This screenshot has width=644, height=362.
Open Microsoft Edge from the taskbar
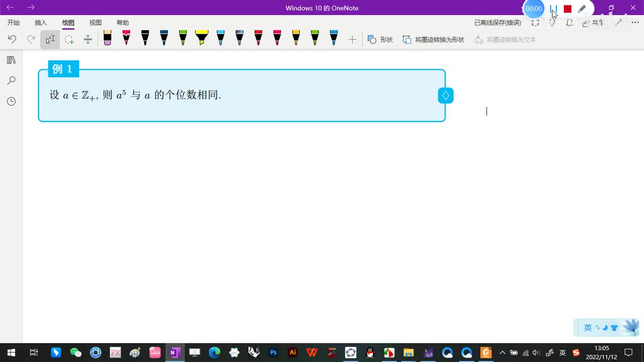(x=214, y=352)
